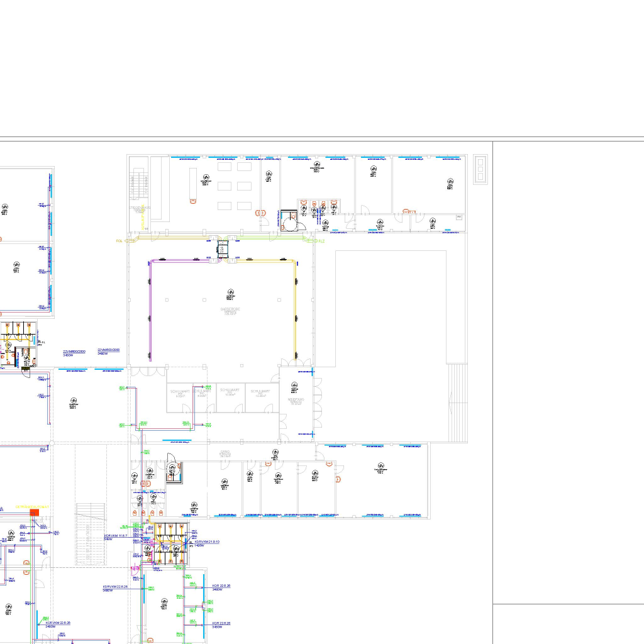Viewport: 644px width, 644px height.
Task: Select the room symbol in the Garderobe
Action: coord(231,292)
